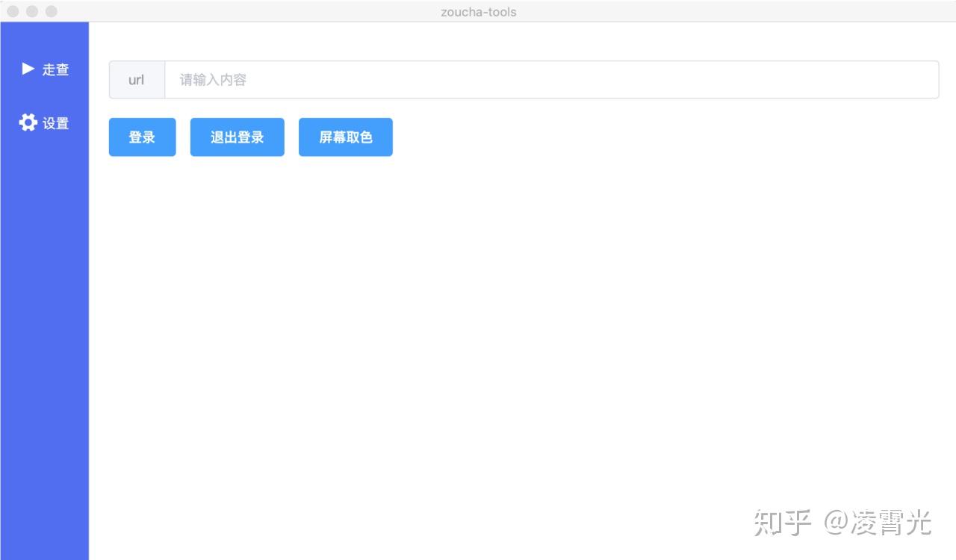Click the url label on the input field
Viewport: 956px width, 560px height.
(137, 79)
